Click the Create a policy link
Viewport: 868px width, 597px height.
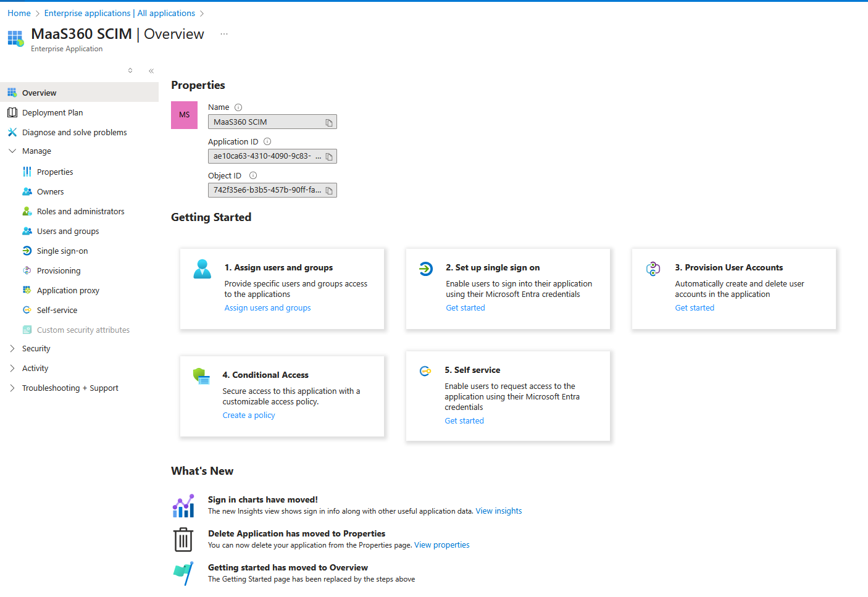tap(249, 415)
